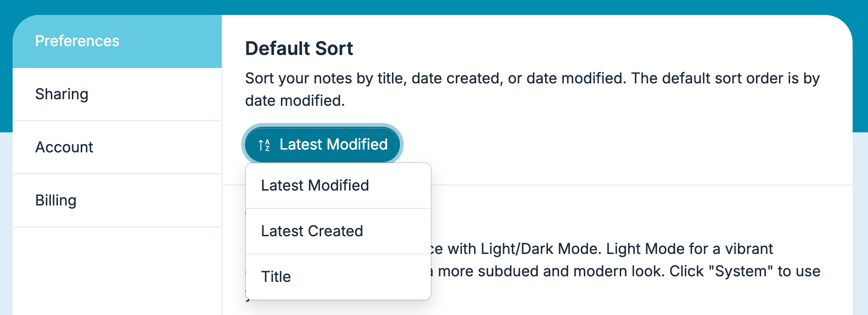The image size is (868, 315).
Task: Click the Preferences sidebar label
Action: (x=77, y=41)
